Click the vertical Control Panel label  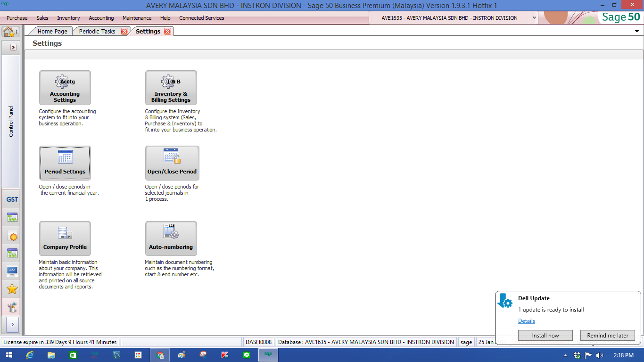(x=11, y=122)
